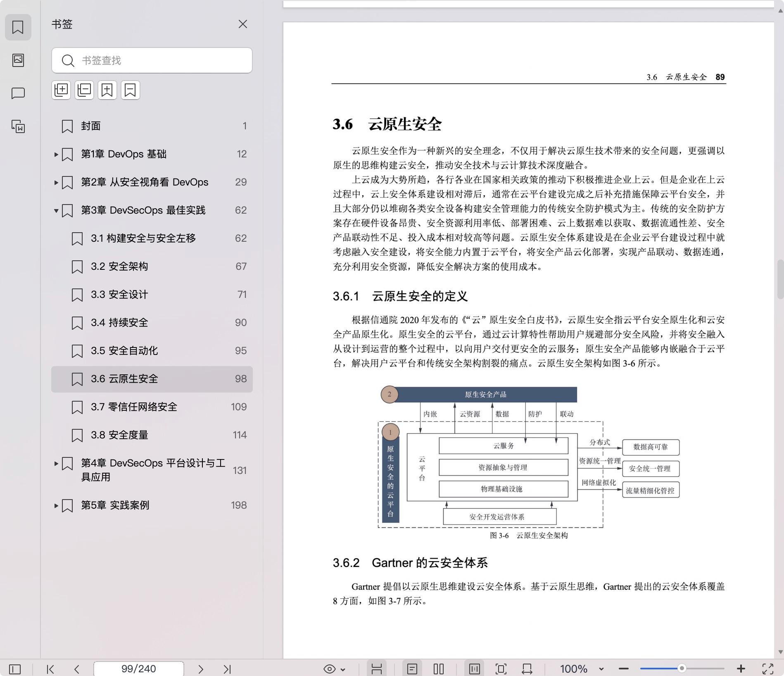
Task: Open the 100% zoom level dropdown
Action: point(582,669)
